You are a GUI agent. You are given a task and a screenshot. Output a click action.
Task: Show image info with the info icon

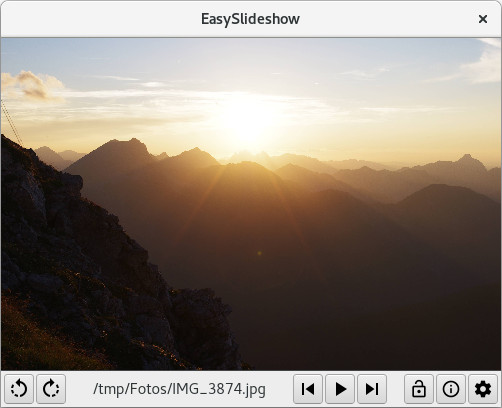click(x=451, y=389)
